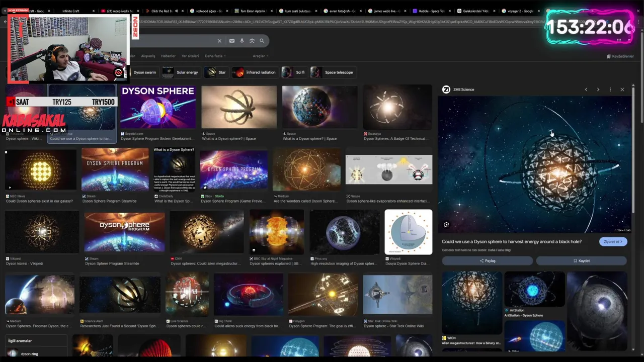Open NBC News Dyson spheres thumbnail
644x362 pixels.
[41, 170]
